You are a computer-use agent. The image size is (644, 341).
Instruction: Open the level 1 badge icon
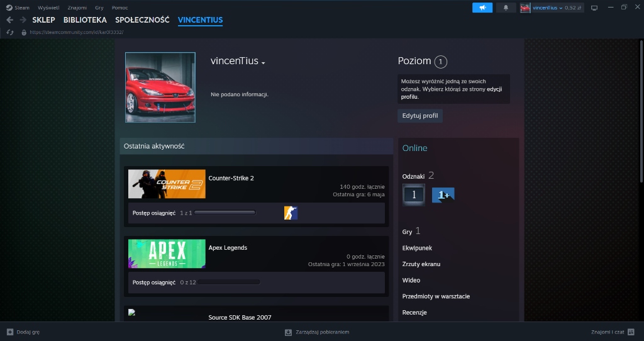click(414, 195)
